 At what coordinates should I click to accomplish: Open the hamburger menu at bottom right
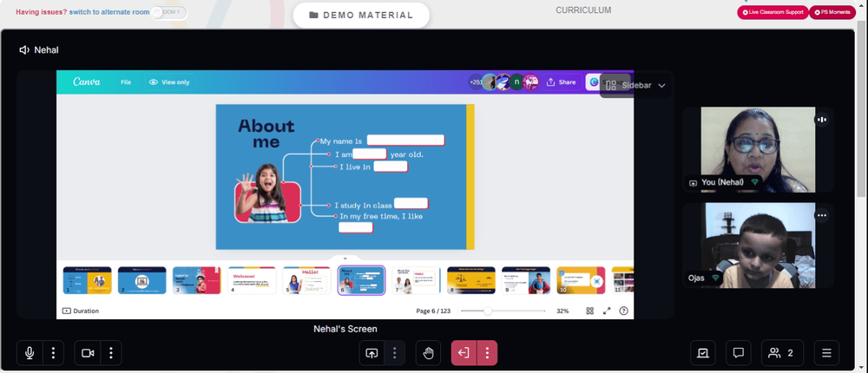[826, 352]
